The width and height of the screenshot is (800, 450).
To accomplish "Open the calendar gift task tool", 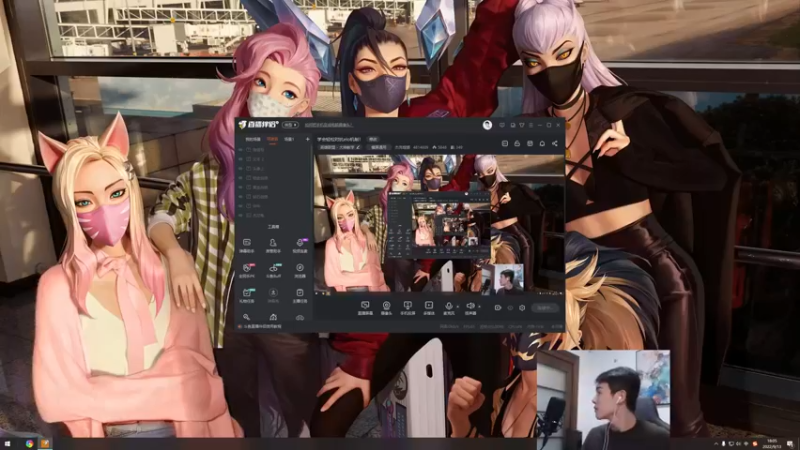I will pyautogui.click(x=247, y=295).
